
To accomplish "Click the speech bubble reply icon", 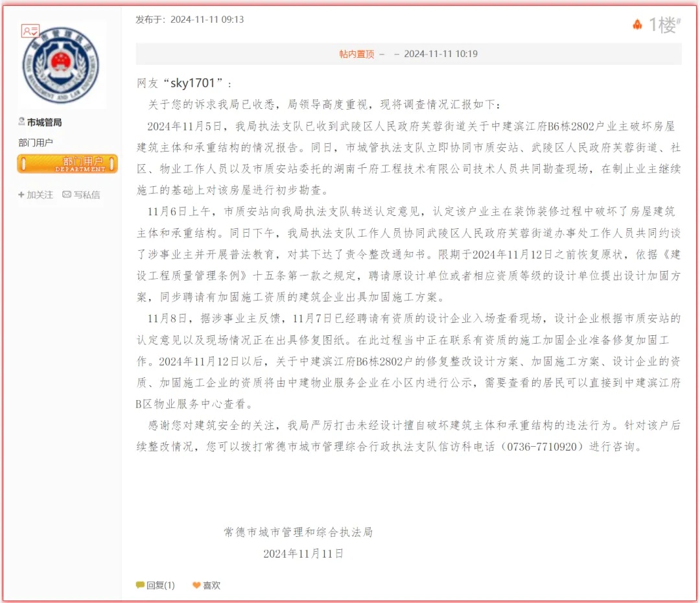I will click(x=140, y=585).
